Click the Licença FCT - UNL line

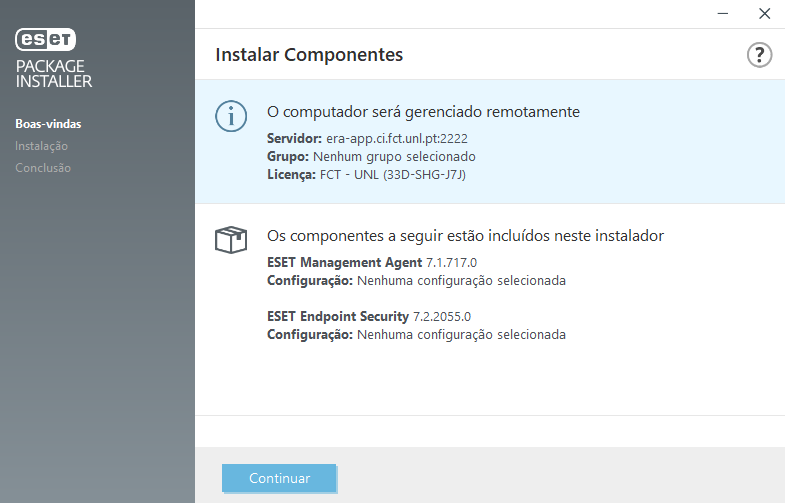366,175
